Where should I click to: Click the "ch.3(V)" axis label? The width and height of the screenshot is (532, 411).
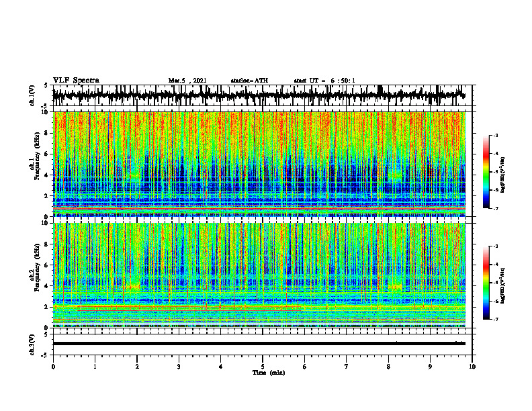(x=32, y=345)
